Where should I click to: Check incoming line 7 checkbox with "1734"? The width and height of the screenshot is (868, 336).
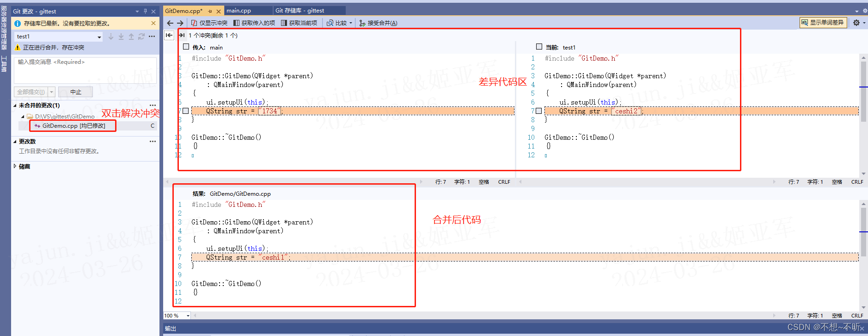point(186,111)
